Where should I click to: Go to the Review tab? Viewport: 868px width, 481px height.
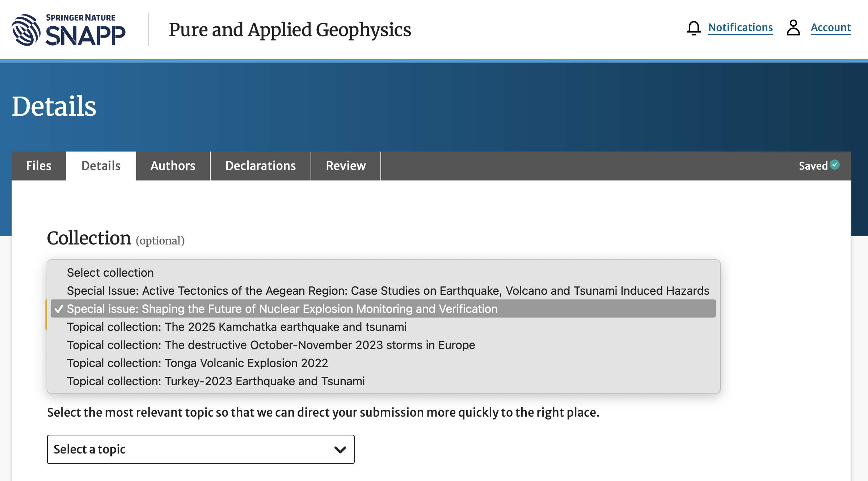346,166
